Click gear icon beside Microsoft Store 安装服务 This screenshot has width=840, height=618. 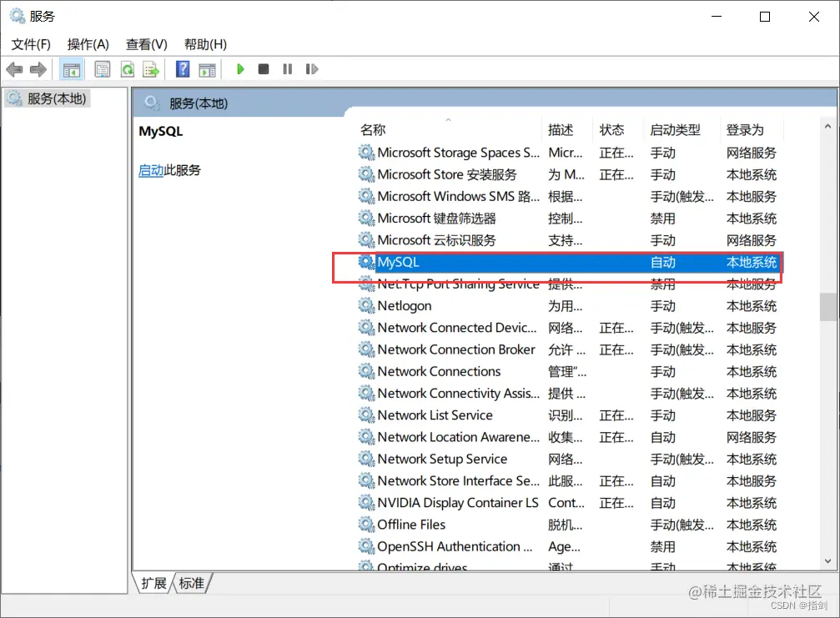[366, 174]
